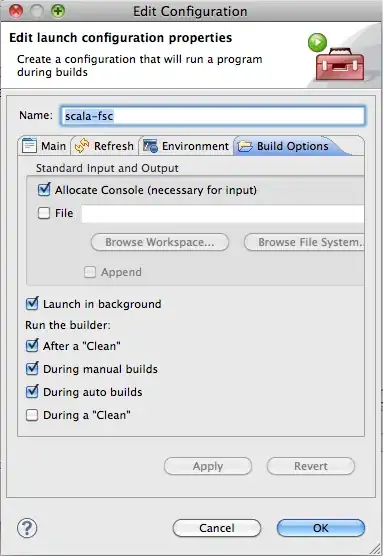Viewport: 383px width, 556px height.
Task: Cancel the Edit Configuration dialog
Action: 217,528
